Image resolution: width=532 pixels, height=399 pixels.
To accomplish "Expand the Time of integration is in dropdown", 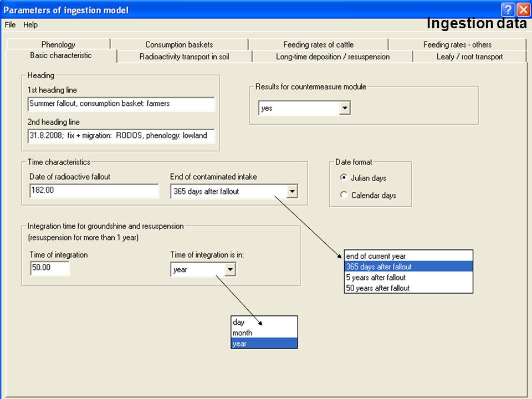I will (230, 270).
